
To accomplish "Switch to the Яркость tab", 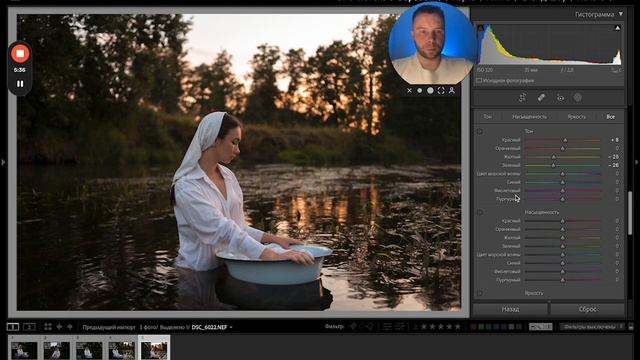I will pos(576,117).
